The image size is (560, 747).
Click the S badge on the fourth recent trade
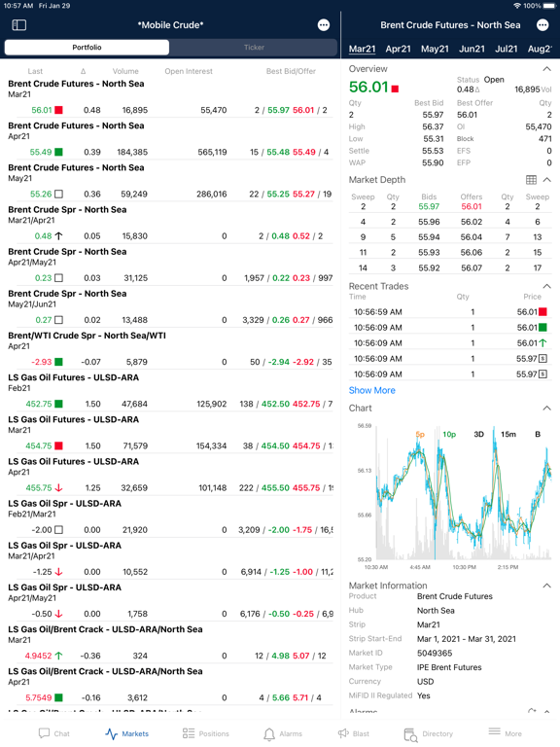click(x=542, y=358)
